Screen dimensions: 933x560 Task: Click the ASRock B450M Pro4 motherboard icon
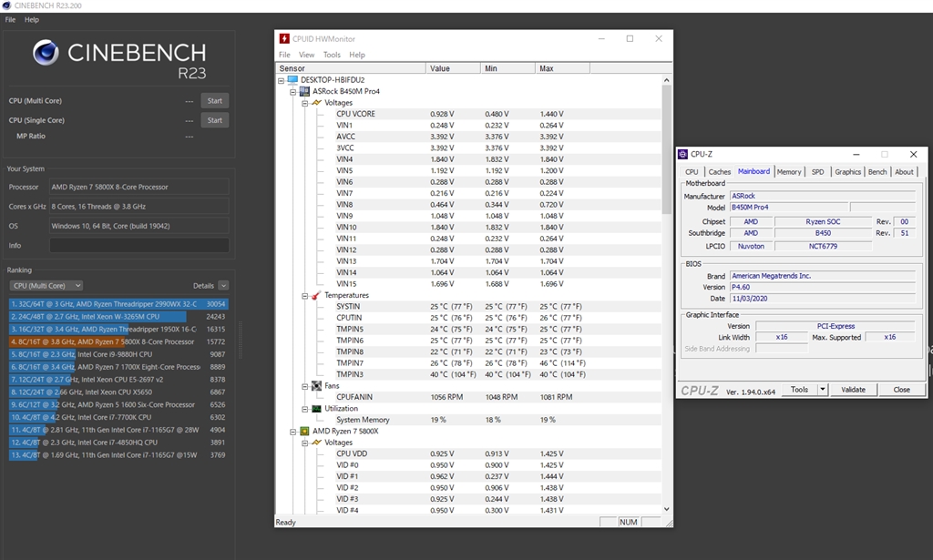(304, 90)
